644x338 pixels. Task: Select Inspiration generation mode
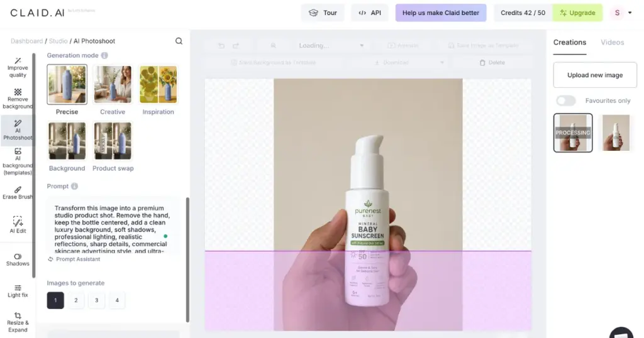[158, 89]
